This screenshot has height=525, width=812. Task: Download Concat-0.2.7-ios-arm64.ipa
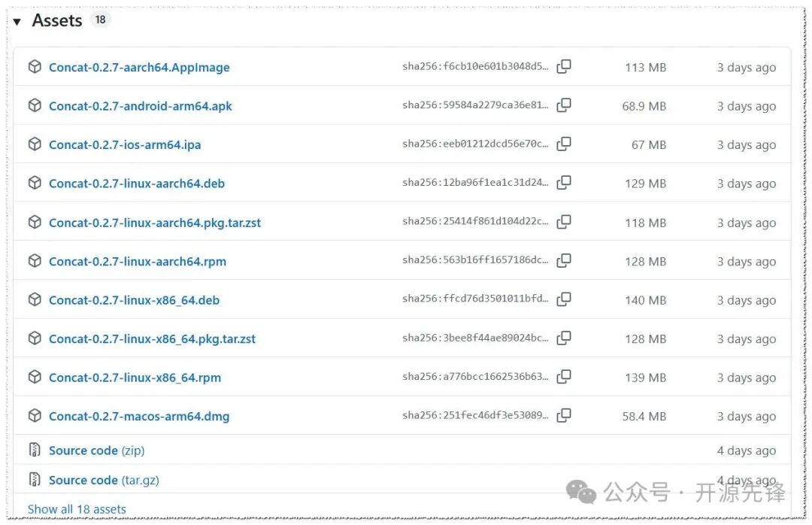[x=125, y=144]
